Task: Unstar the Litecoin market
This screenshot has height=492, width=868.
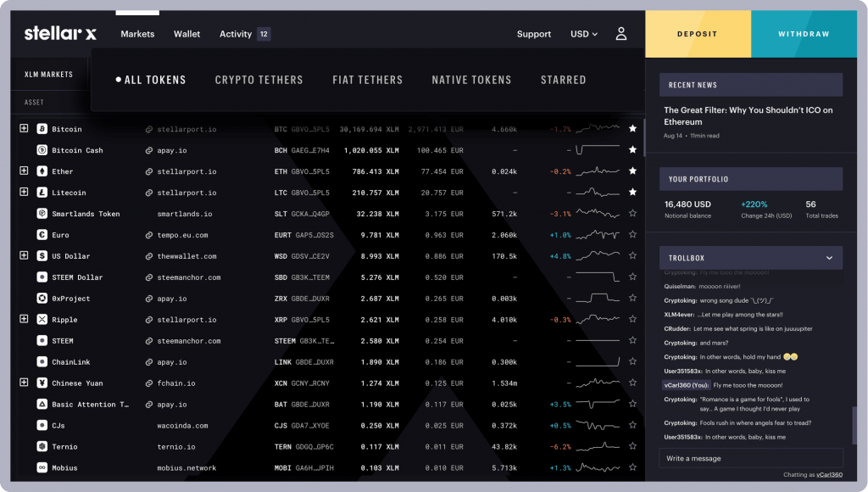Action: (x=632, y=192)
